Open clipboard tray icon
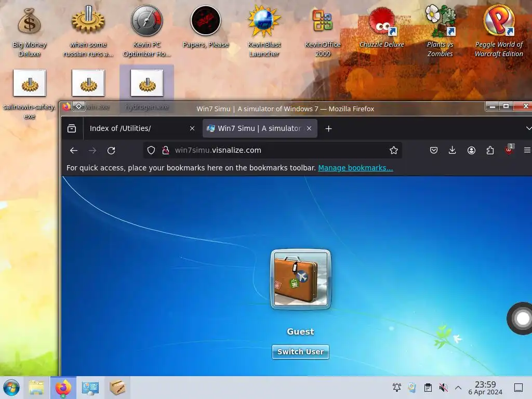This screenshot has height=399, width=532. (x=428, y=387)
